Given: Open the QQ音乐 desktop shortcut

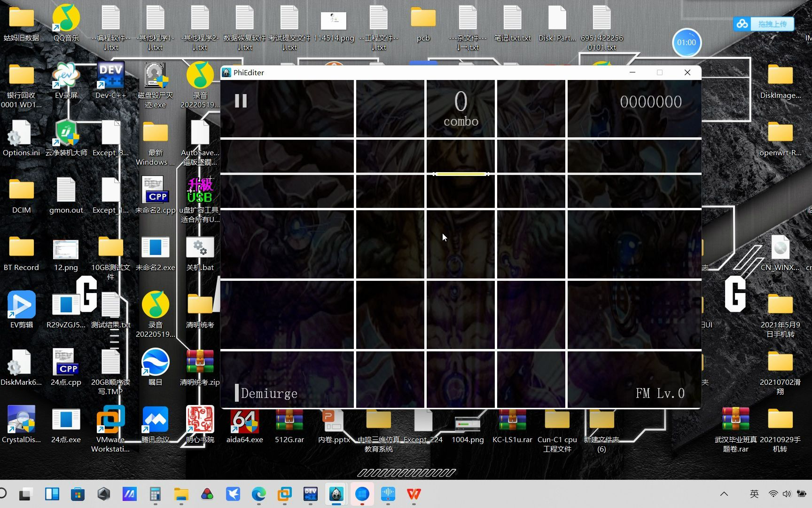Looking at the screenshot, I should tap(66, 23).
